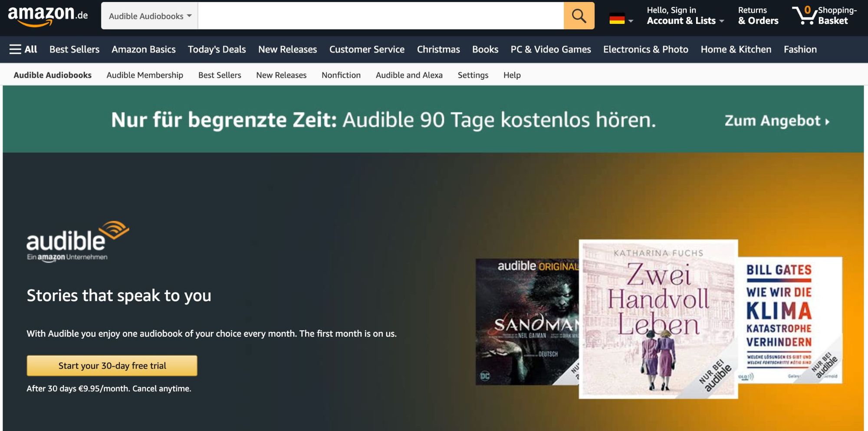Viewport: 868px width, 431px height.
Task: Open the Sandman audiobook cover
Action: [x=527, y=322]
